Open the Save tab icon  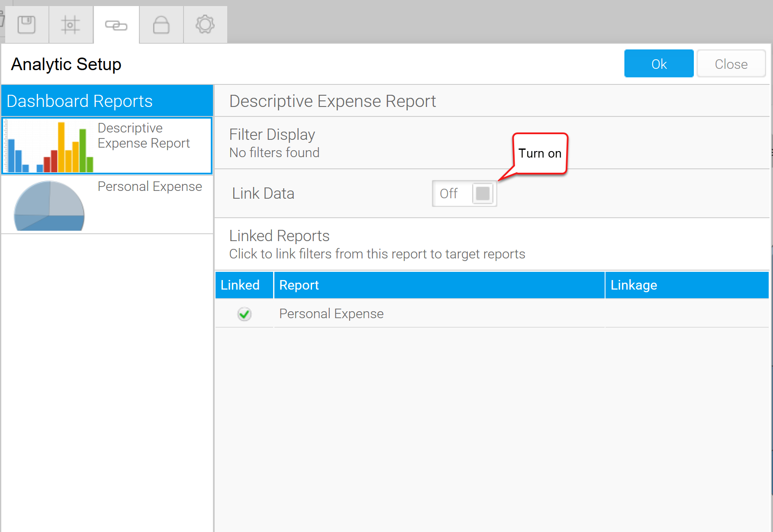26,25
